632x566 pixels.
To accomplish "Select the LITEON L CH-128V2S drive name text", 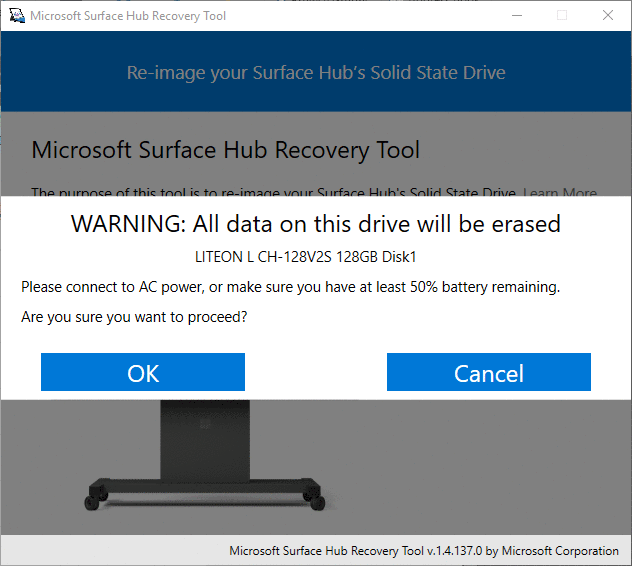I will click(x=305, y=257).
